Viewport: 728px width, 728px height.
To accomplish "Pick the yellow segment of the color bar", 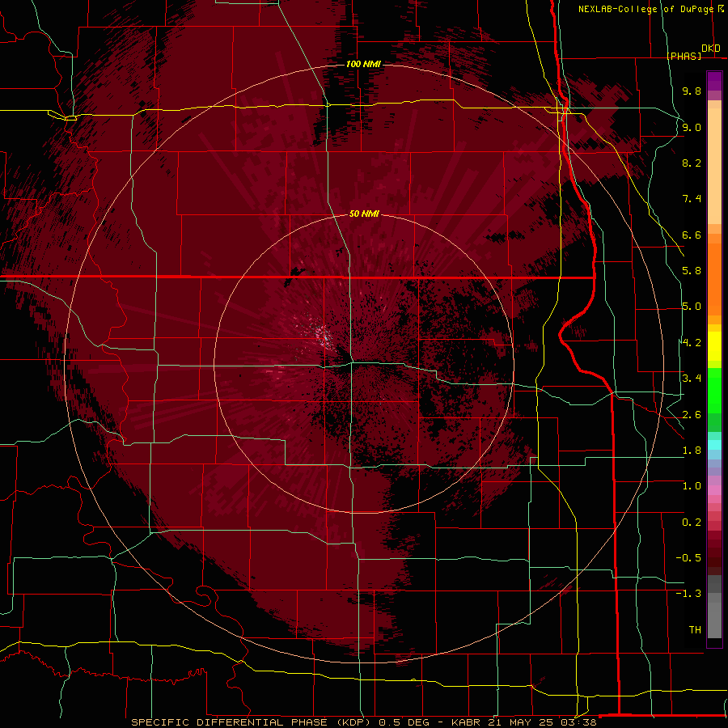I will point(714,346).
